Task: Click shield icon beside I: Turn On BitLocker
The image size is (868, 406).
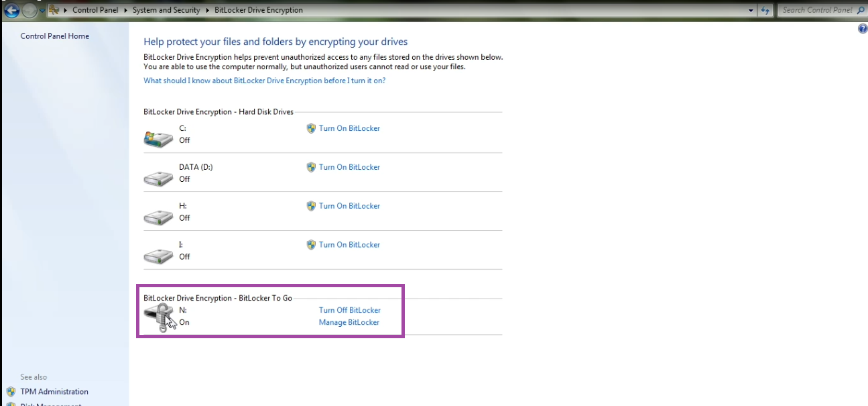Action: click(x=311, y=245)
